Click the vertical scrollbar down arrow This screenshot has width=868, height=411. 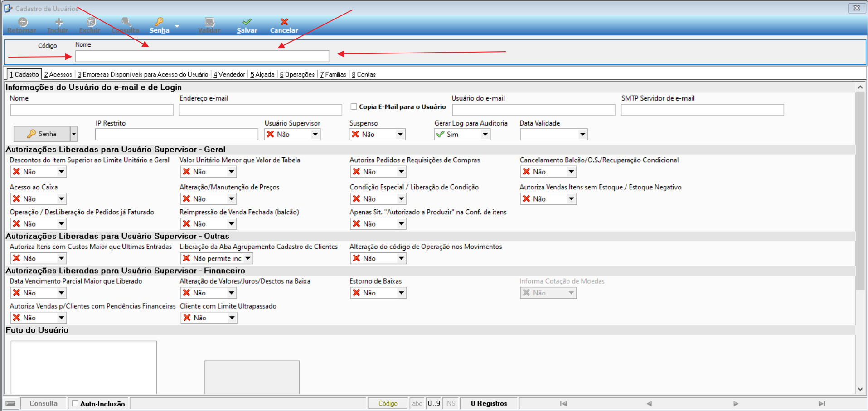860,389
